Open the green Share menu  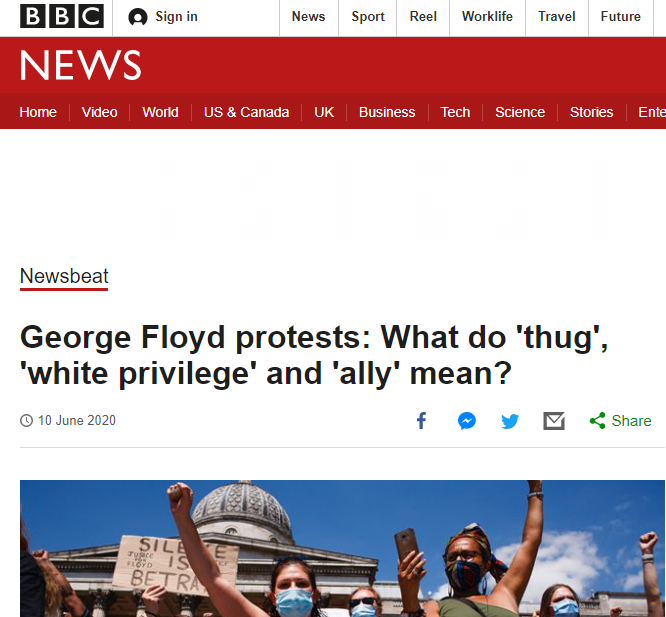pos(621,421)
